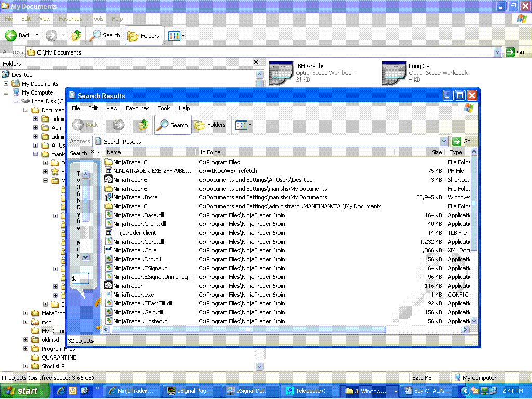
Task: Collapse Local Disk (C:) tree node
Action: (16, 101)
